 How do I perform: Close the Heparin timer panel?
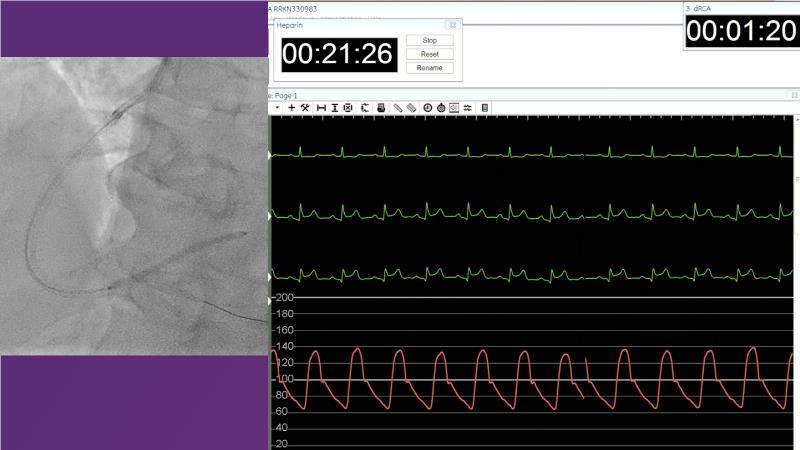(453, 24)
